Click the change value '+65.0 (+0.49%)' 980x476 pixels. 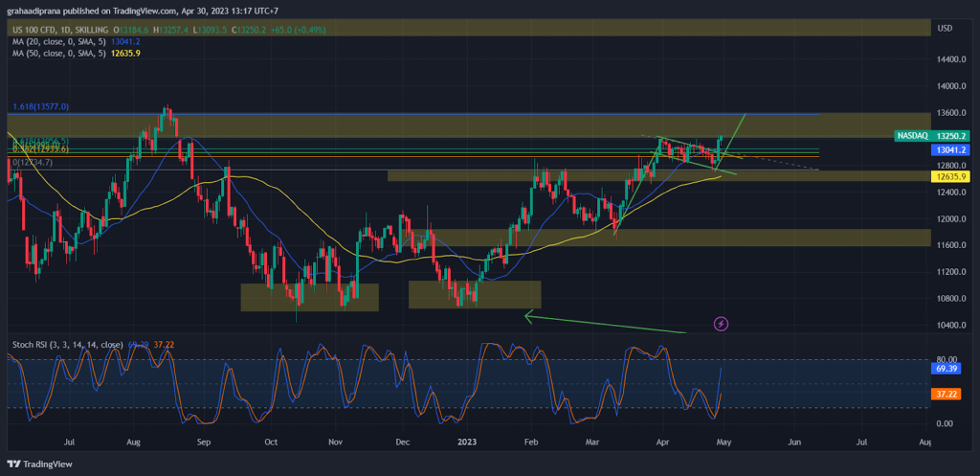coord(299,30)
